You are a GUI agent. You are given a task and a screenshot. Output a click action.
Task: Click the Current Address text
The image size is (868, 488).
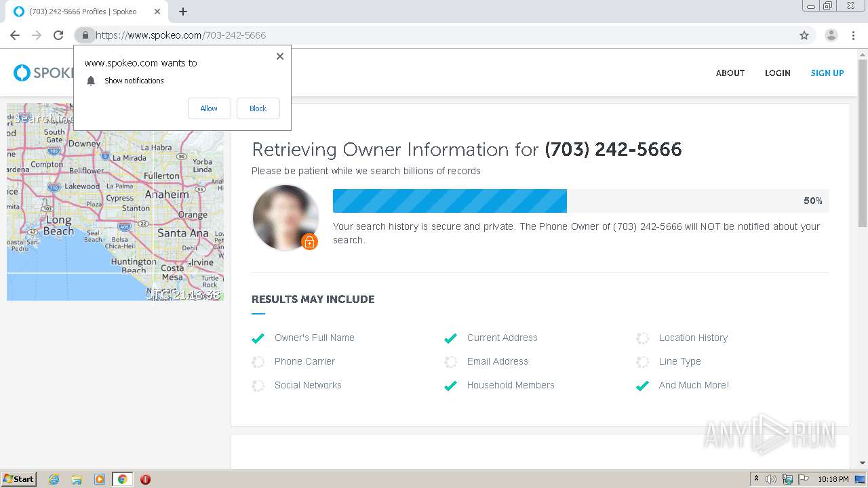tap(502, 338)
